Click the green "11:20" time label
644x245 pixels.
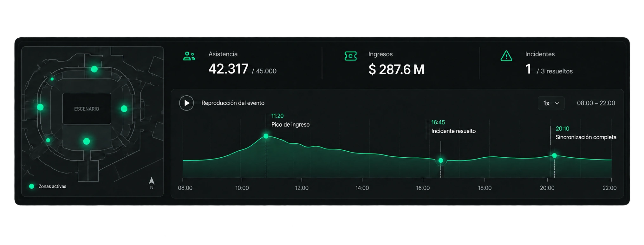pos(277,116)
